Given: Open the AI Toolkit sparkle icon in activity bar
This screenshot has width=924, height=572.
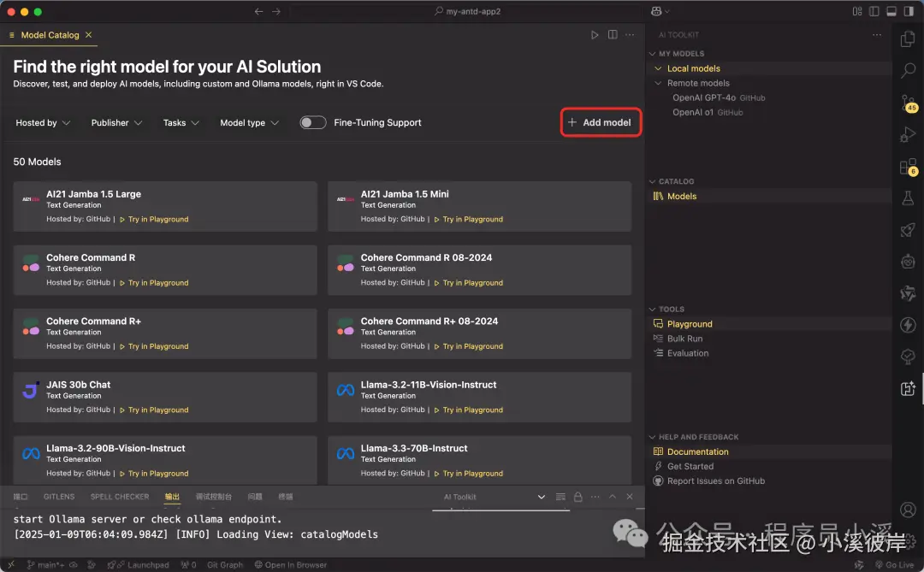Looking at the screenshot, I should (908, 388).
